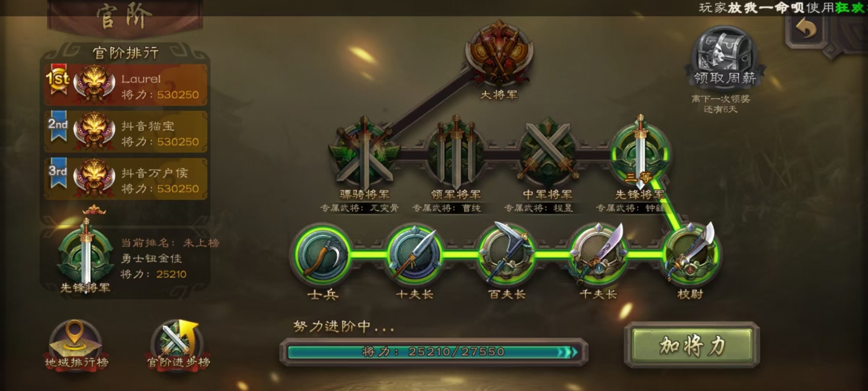Click the 中军将军 rank emblem
Viewport: 868px width, 391px height.
tap(548, 152)
